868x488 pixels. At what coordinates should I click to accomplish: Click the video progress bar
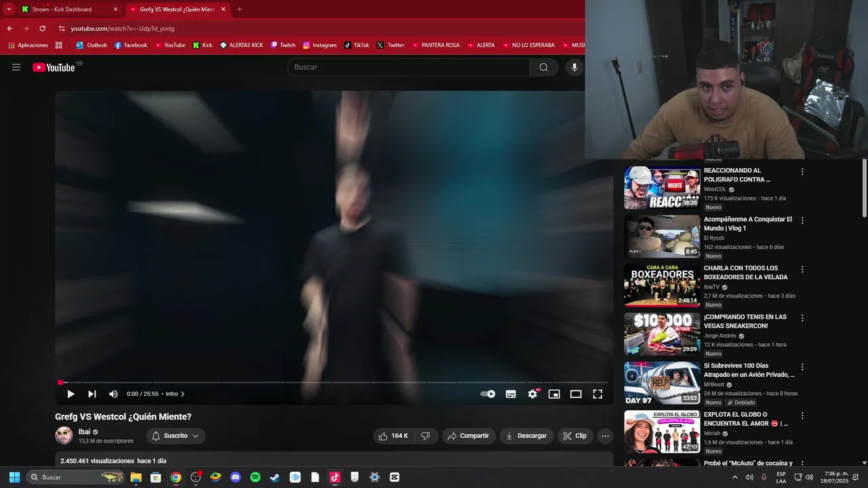tap(332, 382)
